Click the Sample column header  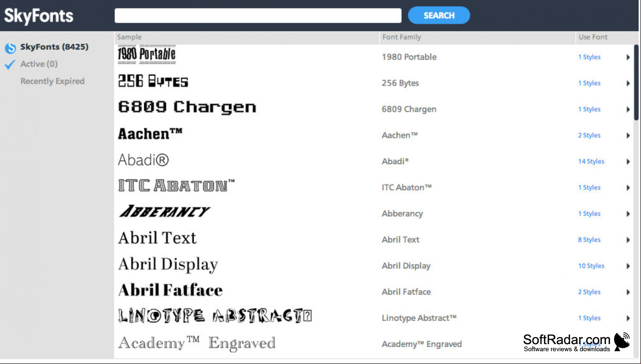(129, 37)
